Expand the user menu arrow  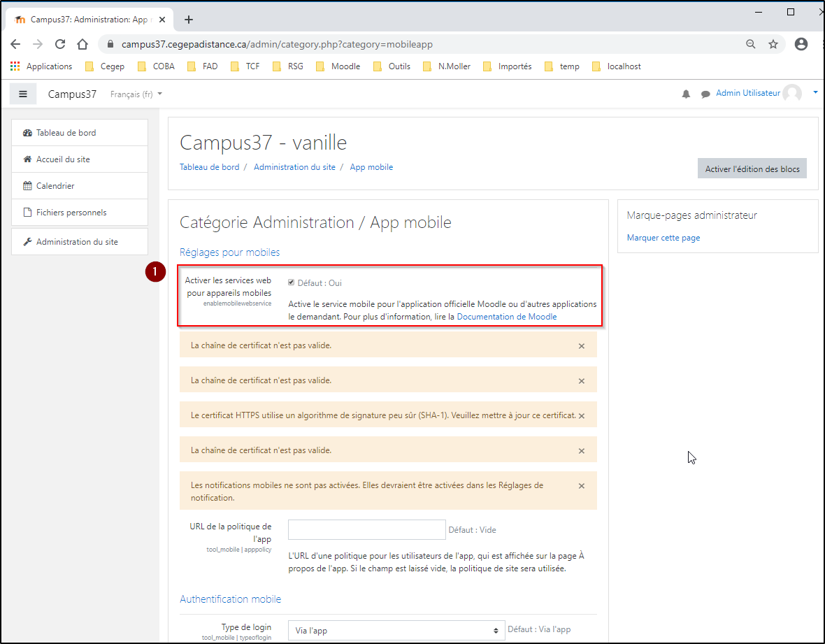(815, 93)
